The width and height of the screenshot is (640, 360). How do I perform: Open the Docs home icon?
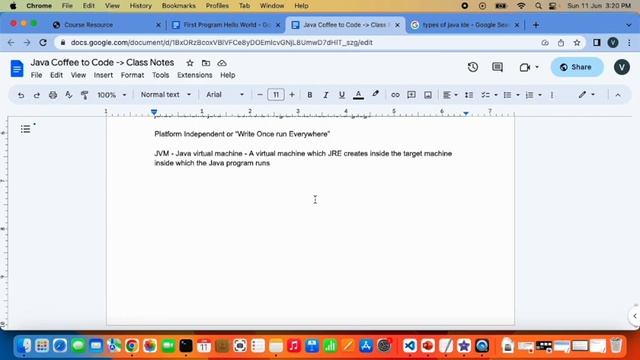pyautogui.click(x=17, y=68)
